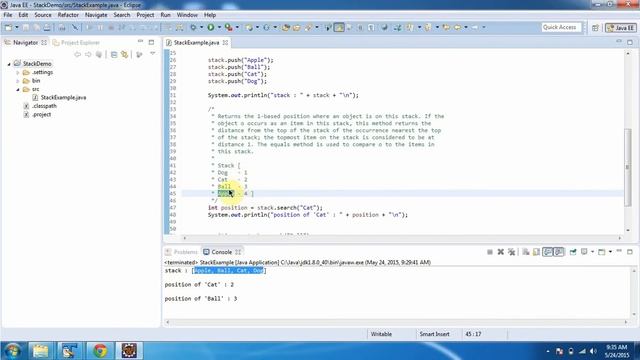Image resolution: width=640 pixels, height=360 pixels.
Task: Open the Navigator view menu triangle
Action: [153, 54]
